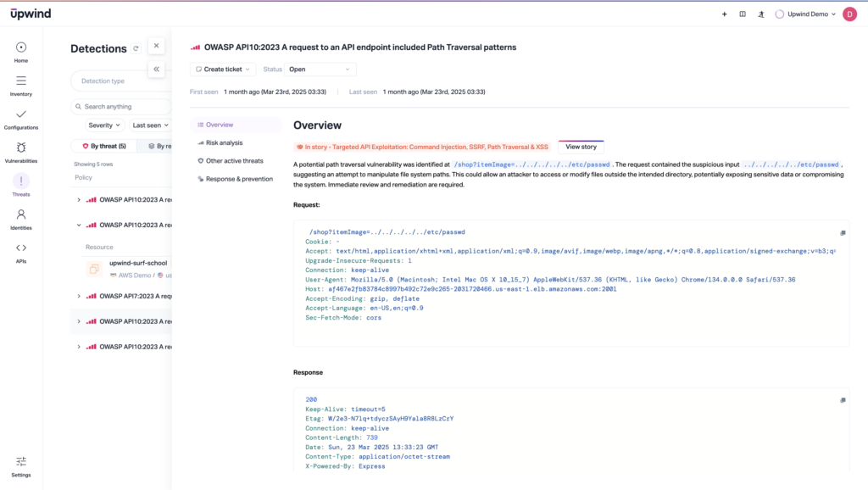Click the Policy column header
Image resolution: width=868 pixels, height=490 pixels.
click(x=84, y=178)
